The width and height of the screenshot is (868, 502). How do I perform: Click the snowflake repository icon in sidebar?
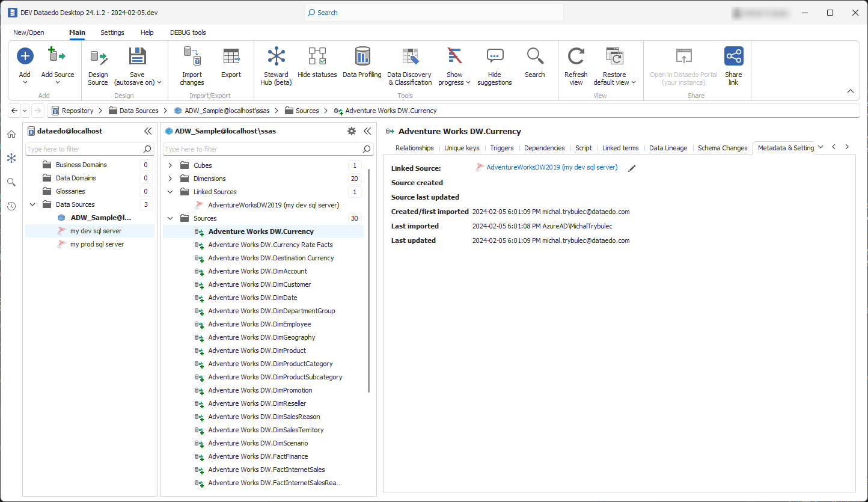(x=11, y=158)
